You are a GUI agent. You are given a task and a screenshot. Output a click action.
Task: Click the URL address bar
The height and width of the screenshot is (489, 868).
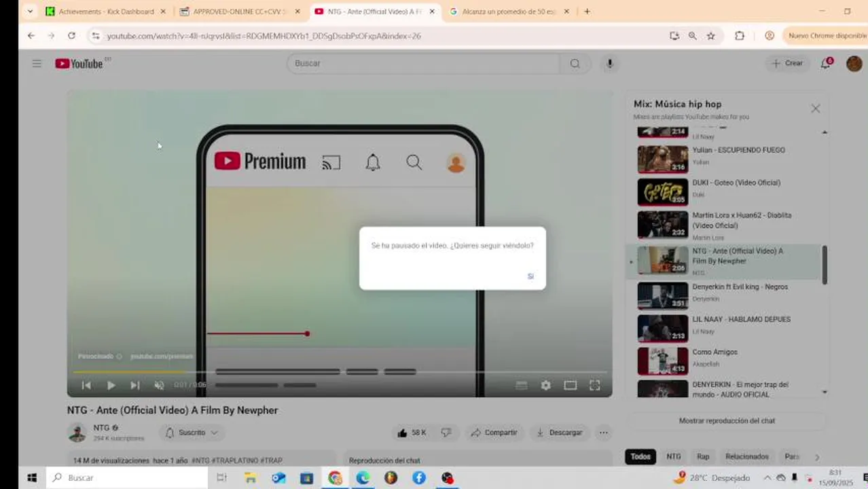[x=380, y=36]
